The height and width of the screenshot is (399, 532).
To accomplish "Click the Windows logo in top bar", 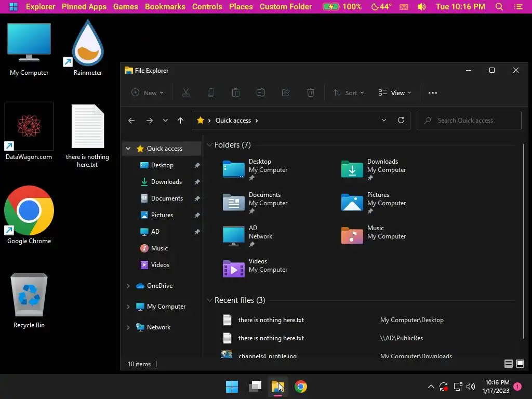I will (x=13, y=6).
